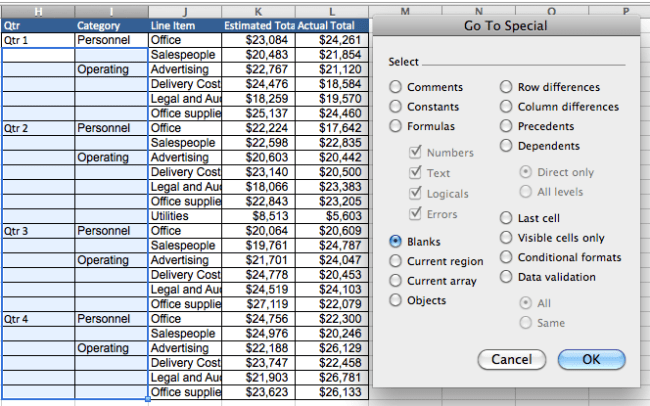Pick the Data validation option
Screen dimensions: 650x406
507,277
